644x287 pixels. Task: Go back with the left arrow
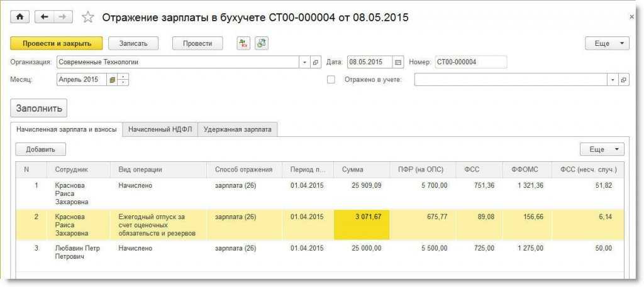coord(45,17)
